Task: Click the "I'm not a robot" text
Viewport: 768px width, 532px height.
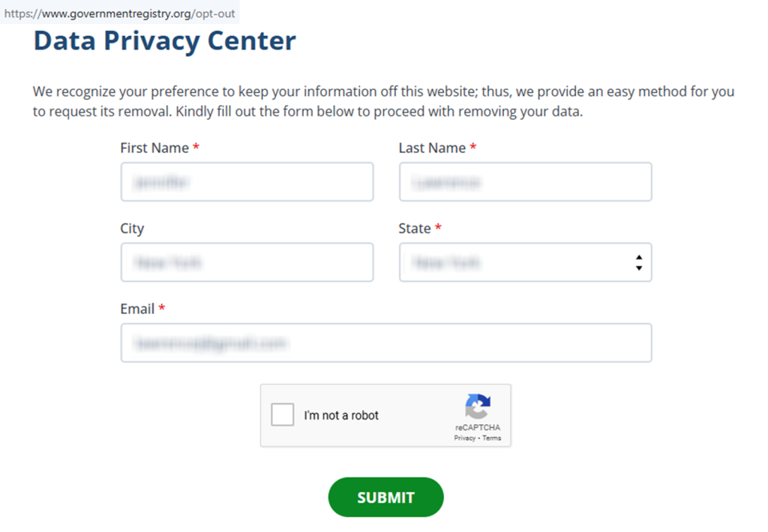Action: tap(341, 416)
